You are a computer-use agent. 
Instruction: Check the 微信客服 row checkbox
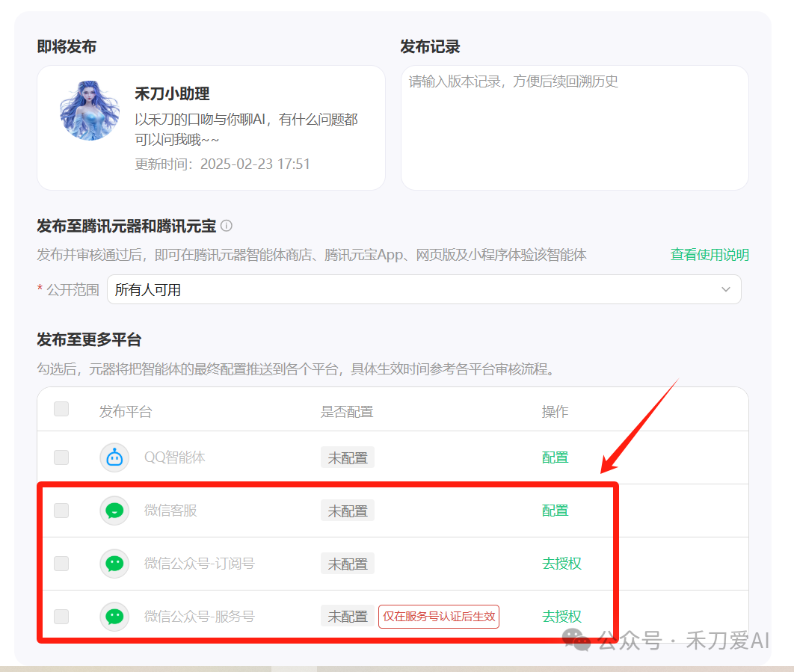[x=61, y=511]
